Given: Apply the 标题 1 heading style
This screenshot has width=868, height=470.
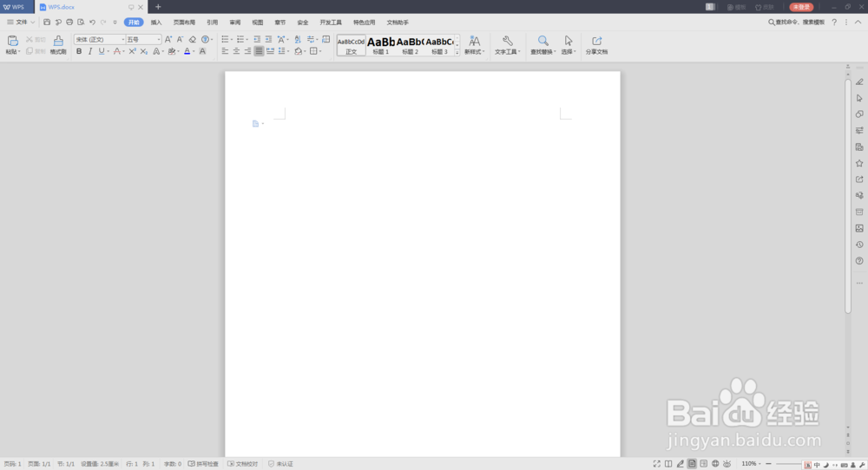Looking at the screenshot, I should [381, 45].
